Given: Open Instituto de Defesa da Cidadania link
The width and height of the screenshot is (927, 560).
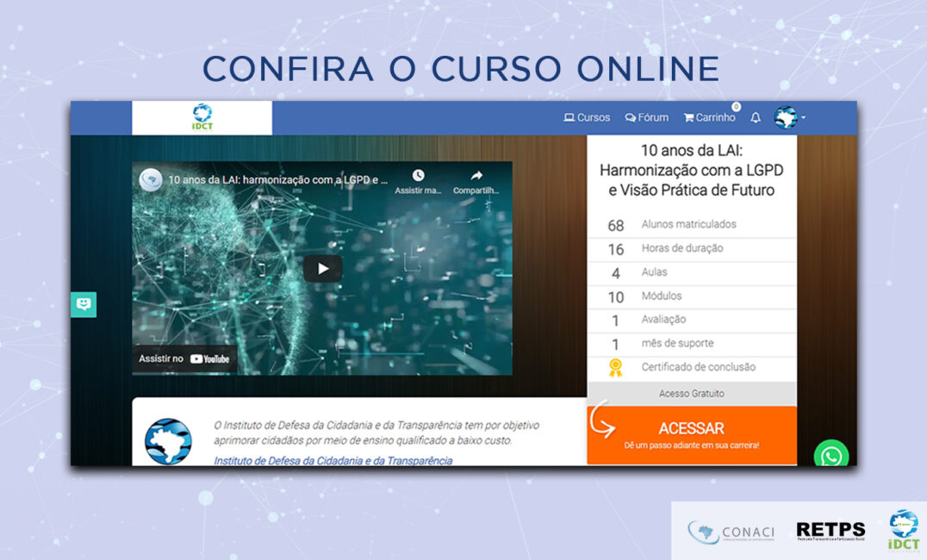Looking at the screenshot, I should coord(333,461).
